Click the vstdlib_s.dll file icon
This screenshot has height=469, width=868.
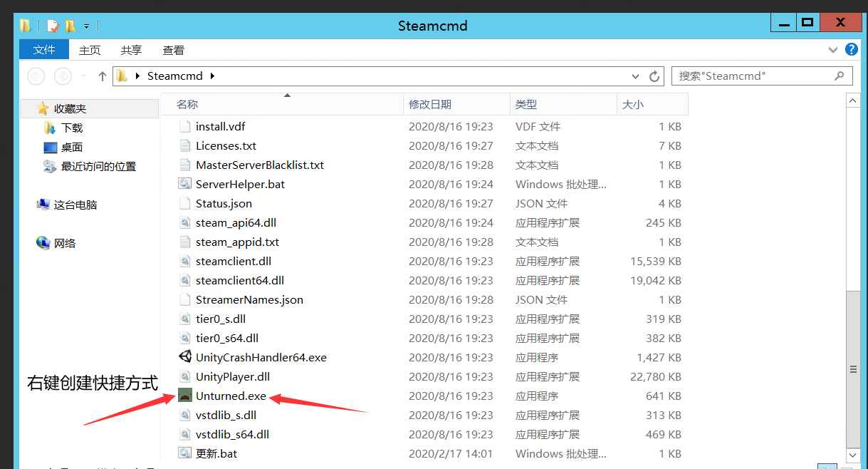tap(185, 416)
